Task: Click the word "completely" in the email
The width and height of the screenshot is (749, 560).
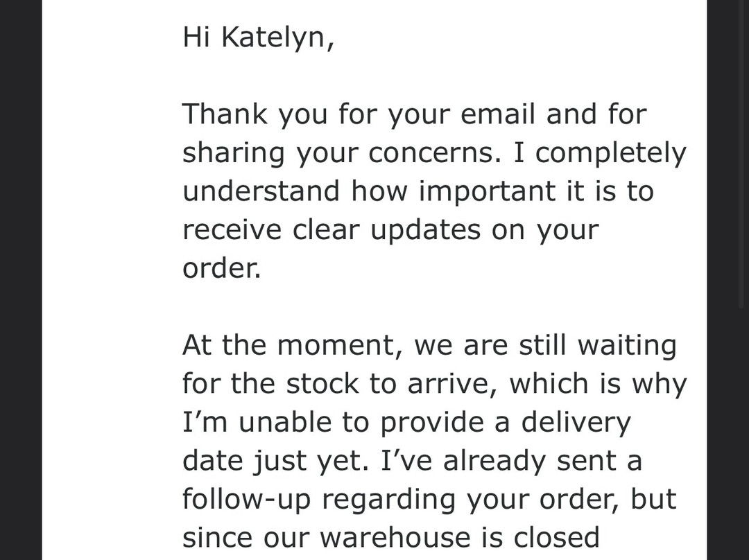Action: pyautogui.click(x=611, y=153)
